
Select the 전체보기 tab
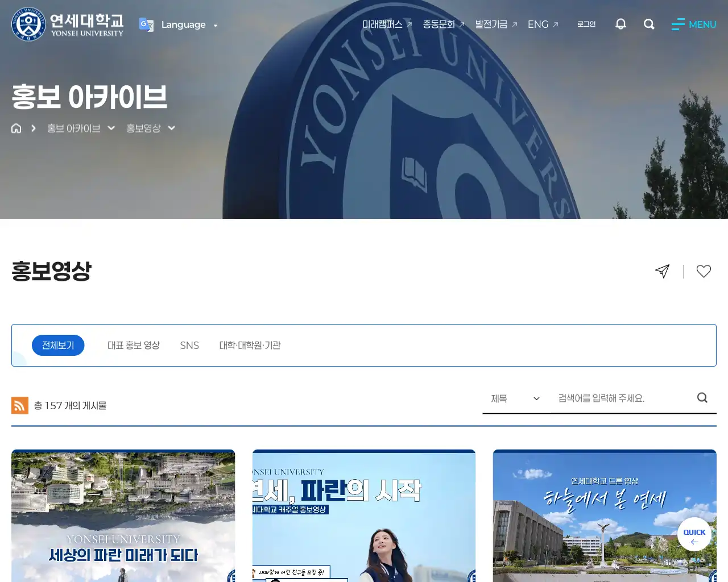coord(58,346)
